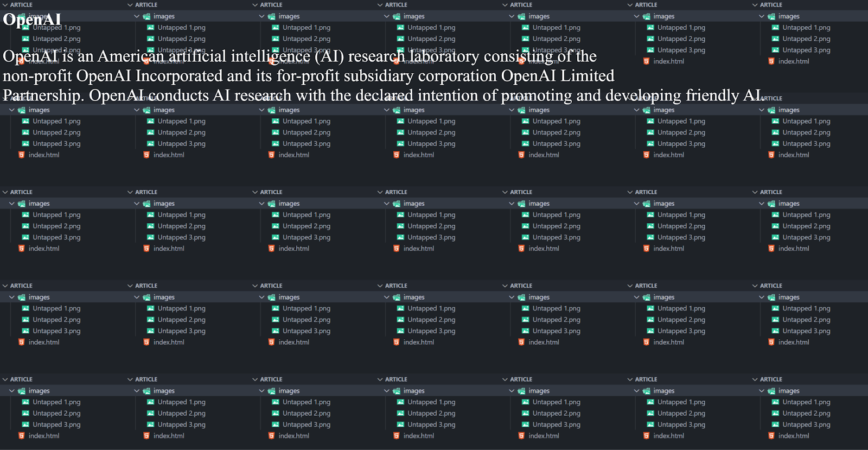Click the paragraph line starting "Partnership. OpenAI conducts"
Image resolution: width=868 pixels, height=450 pixels.
384,96
